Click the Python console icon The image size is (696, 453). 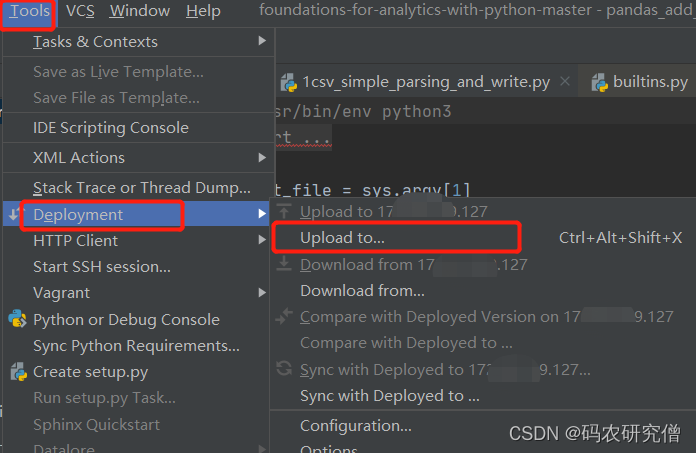[18, 319]
